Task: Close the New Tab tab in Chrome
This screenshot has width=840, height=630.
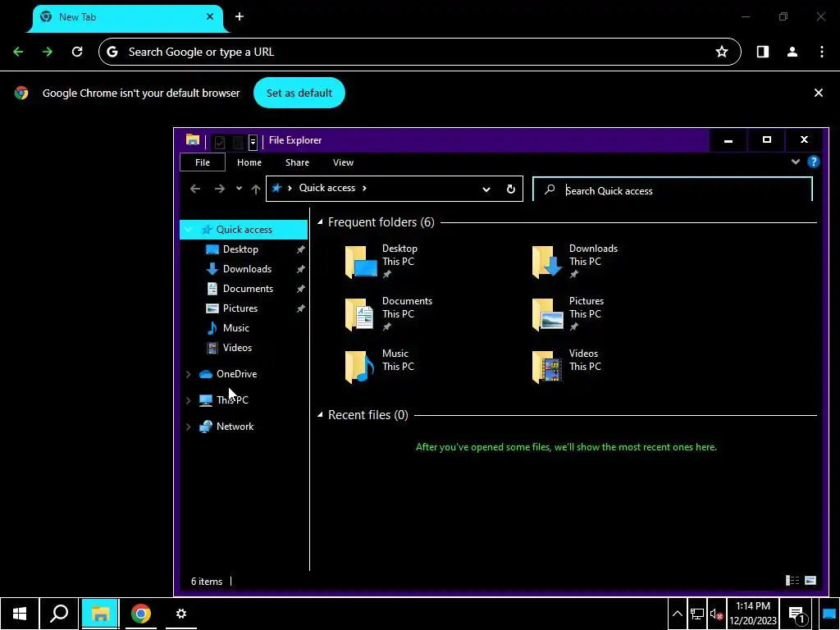Action: tap(210, 16)
